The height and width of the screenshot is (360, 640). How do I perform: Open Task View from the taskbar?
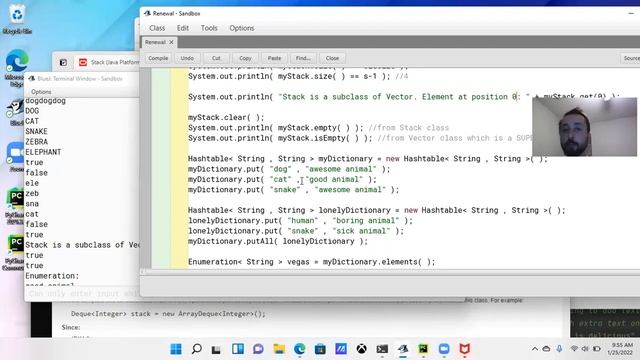pyautogui.click(x=216, y=349)
